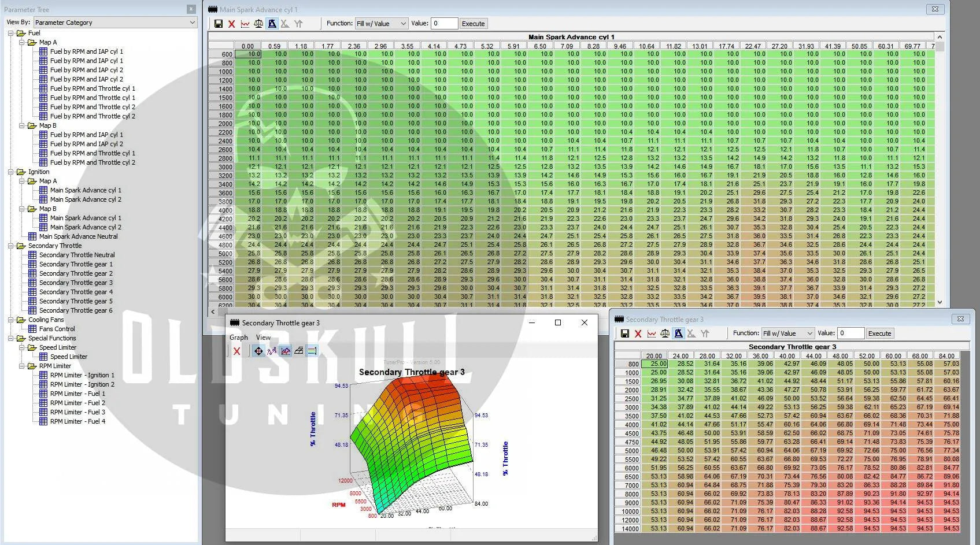Toggle four-way move tool in graph toolbar
The image size is (980, 545).
(x=258, y=351)
